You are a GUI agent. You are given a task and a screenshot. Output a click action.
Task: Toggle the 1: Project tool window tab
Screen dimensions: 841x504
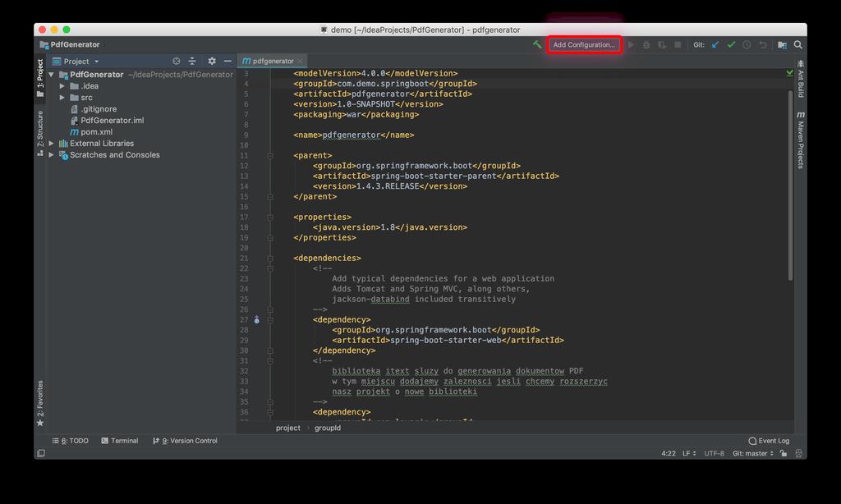[x=40, y=77]
